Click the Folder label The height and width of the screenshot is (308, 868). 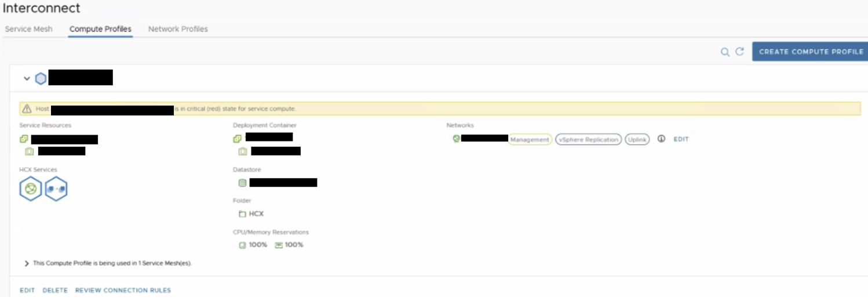[242, 201]
